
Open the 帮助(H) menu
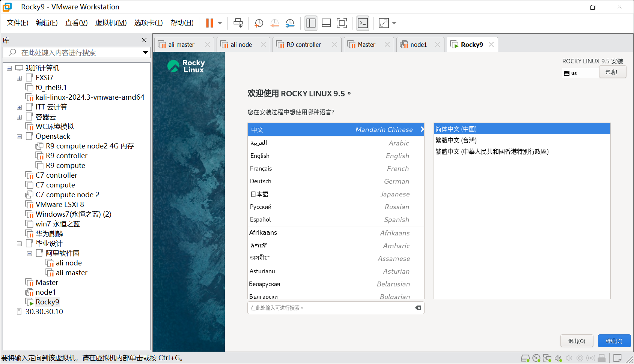(x=182, y=23)
